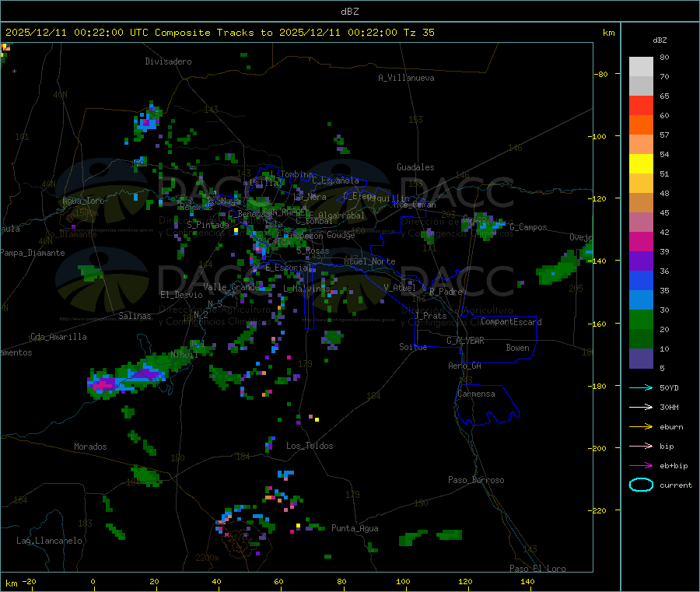Click the Nihuil map label
Image resolution: width=700 pixels, height=592 pixels.
pyautogui.click(x=184, y=355)
